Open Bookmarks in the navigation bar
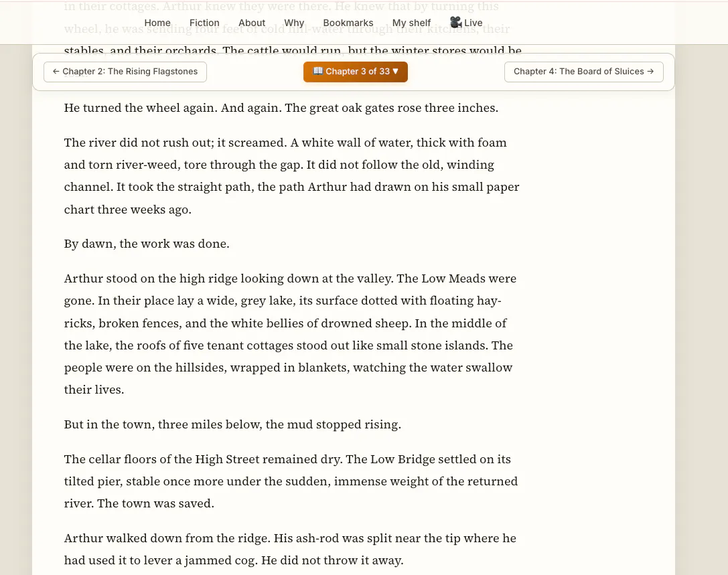728x575 pixels. pos(348,23)
